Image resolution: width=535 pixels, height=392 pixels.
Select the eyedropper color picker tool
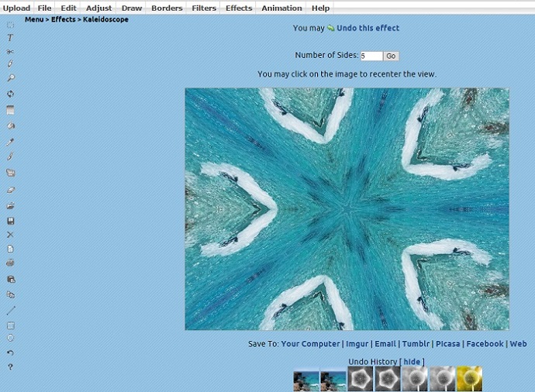coord(11,142)
